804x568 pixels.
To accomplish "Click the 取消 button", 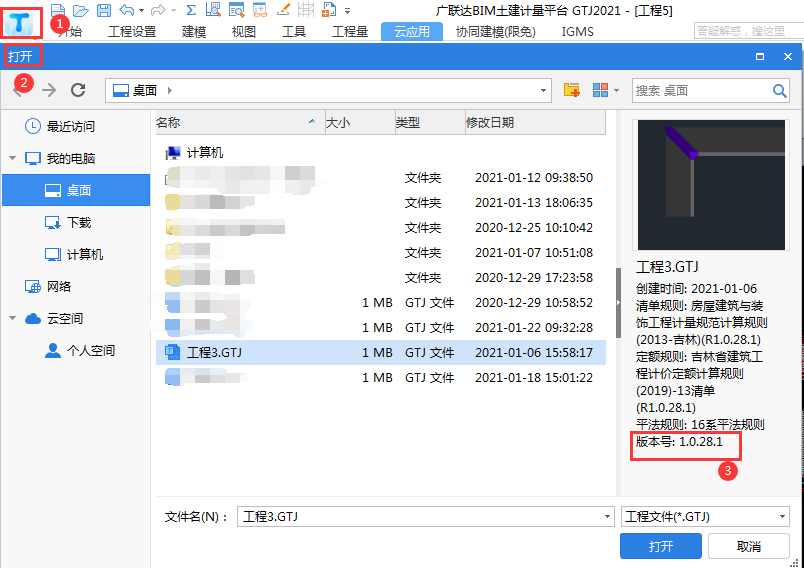I will click(749, 546).
